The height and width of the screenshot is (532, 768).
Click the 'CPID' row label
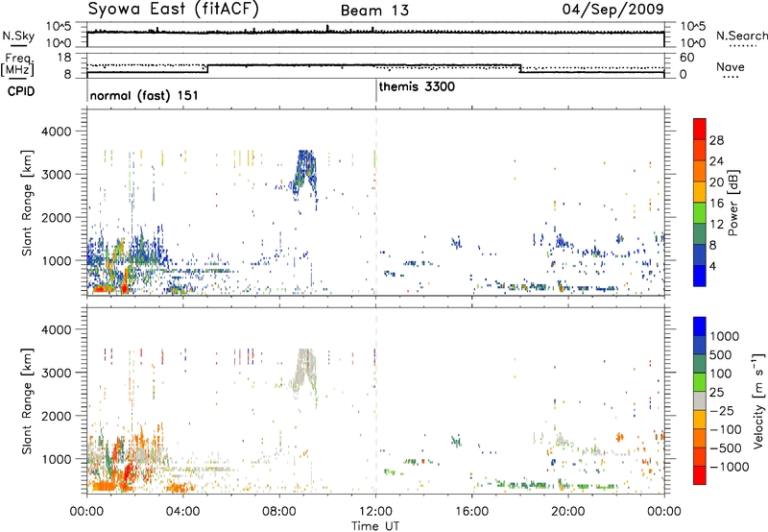tap(21, 91)
